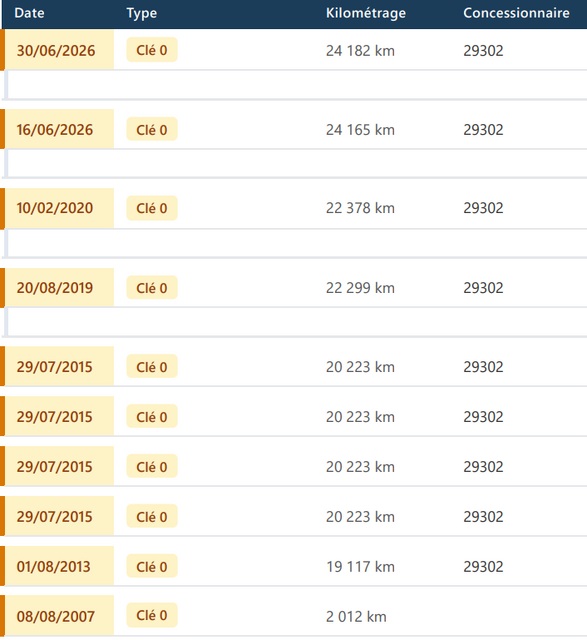
Task: Click the 22 378 km mileage value
Action: [x=360, y=208]
